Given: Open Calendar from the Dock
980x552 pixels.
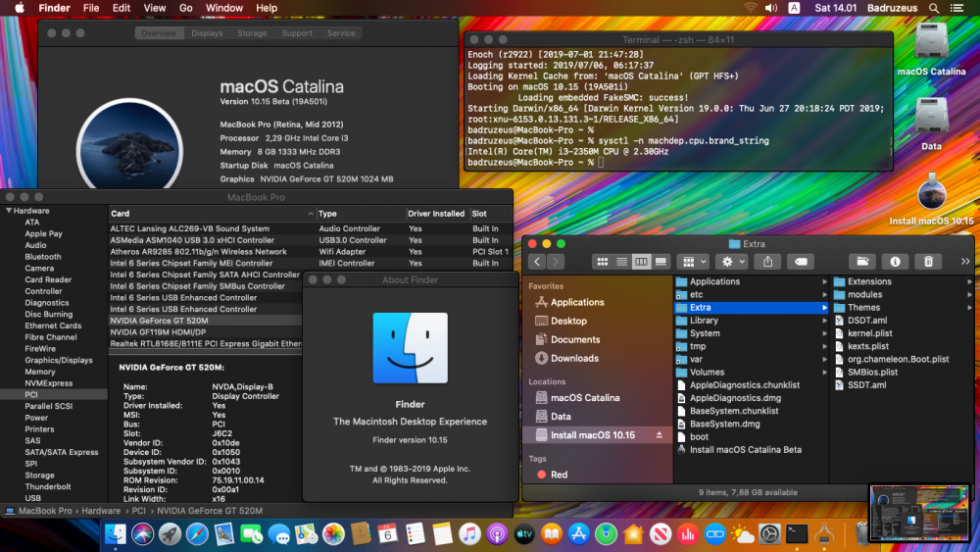Looking at the screenshot, I should click(387, 534).
